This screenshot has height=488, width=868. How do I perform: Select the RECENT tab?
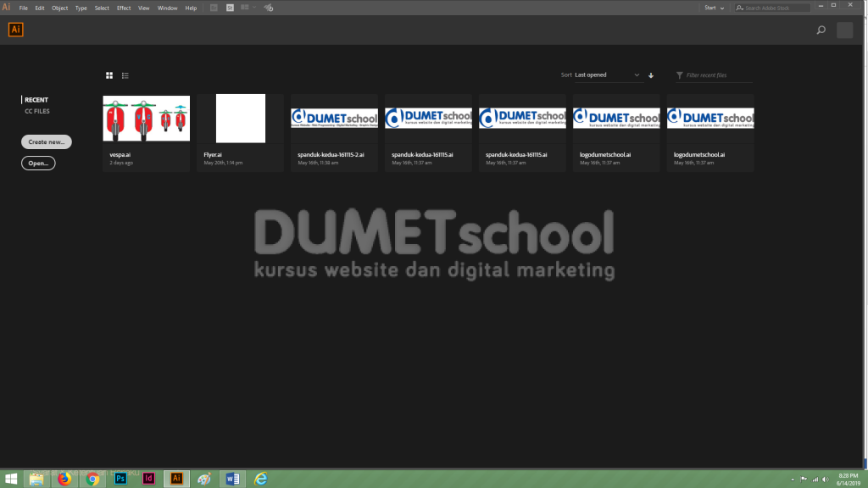click(x=36, y=100)
